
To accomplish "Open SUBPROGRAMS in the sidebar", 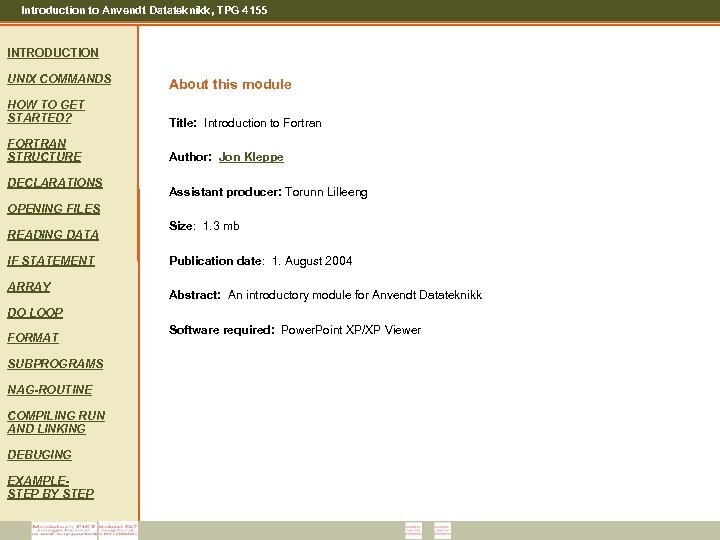I will pos(55,364).
